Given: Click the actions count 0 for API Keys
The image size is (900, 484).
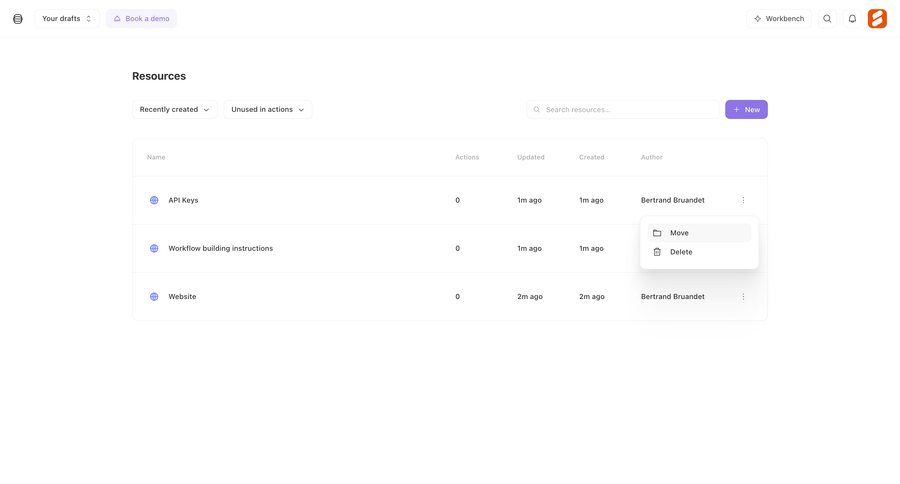Looking at the screenshot, I should 457,200.
